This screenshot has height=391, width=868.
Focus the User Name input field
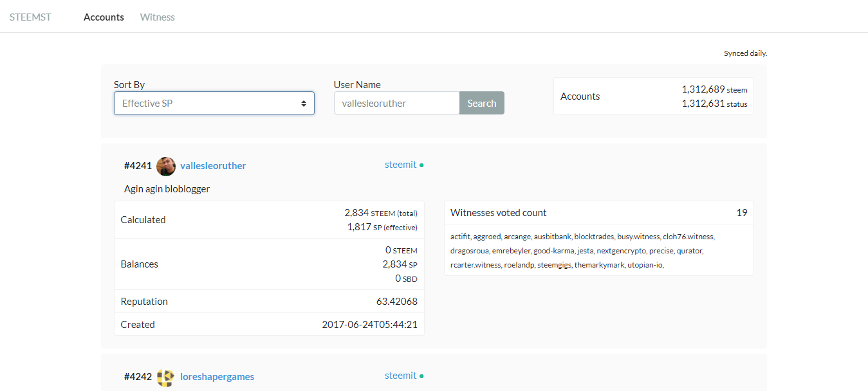tap(396, 103)
